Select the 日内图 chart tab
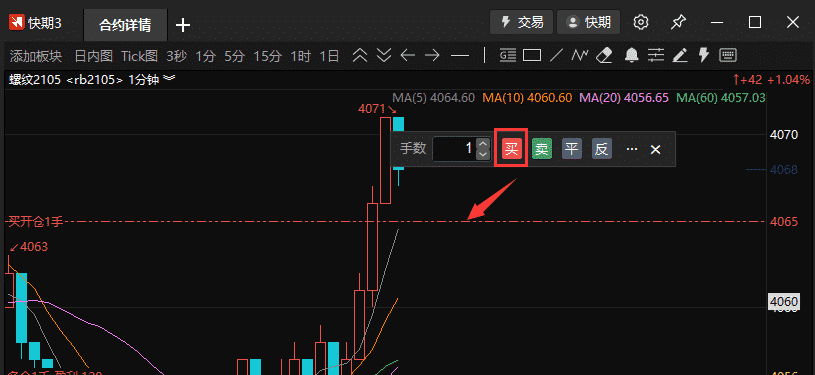The width and height of the screenshot is (815, 375). click(94, 56)
